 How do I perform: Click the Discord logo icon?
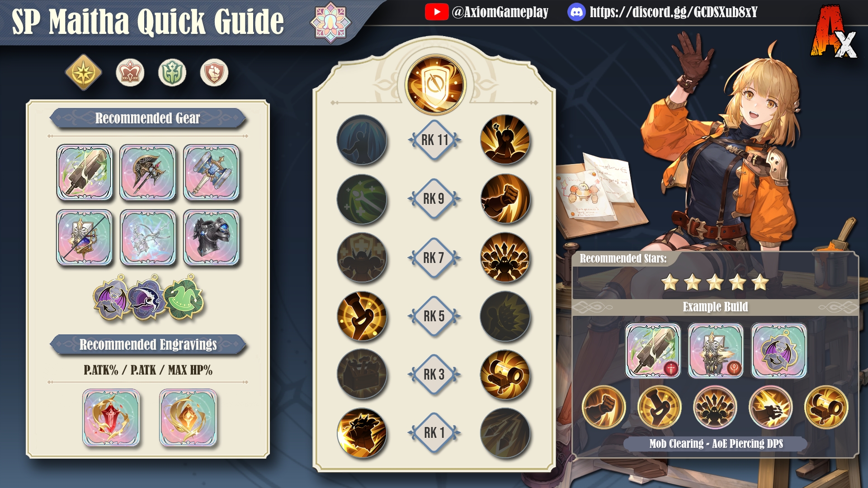576,12
